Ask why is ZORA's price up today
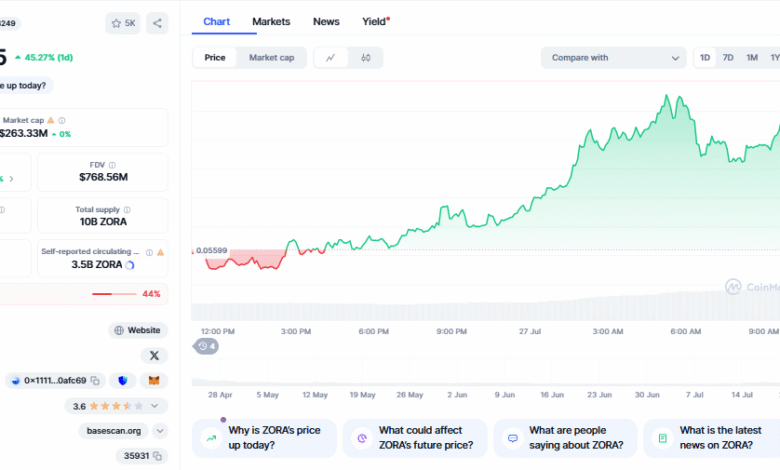 (264, 438)
